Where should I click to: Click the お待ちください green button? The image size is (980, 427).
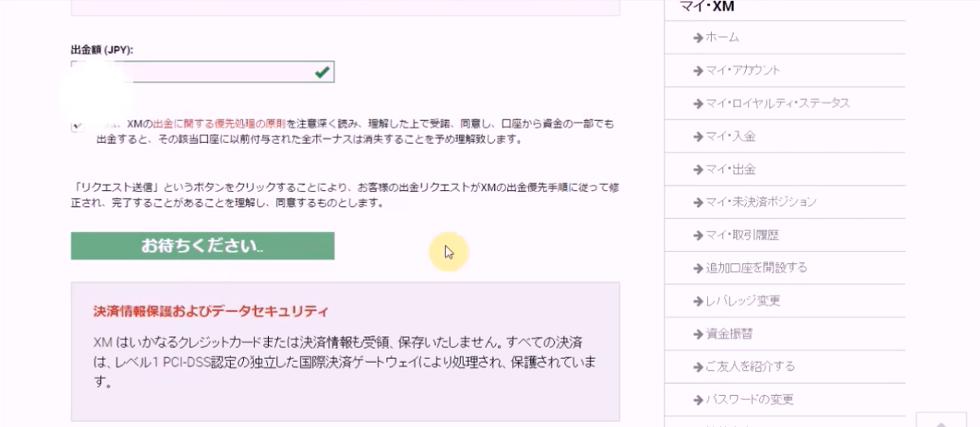click(x=202, y=246)
